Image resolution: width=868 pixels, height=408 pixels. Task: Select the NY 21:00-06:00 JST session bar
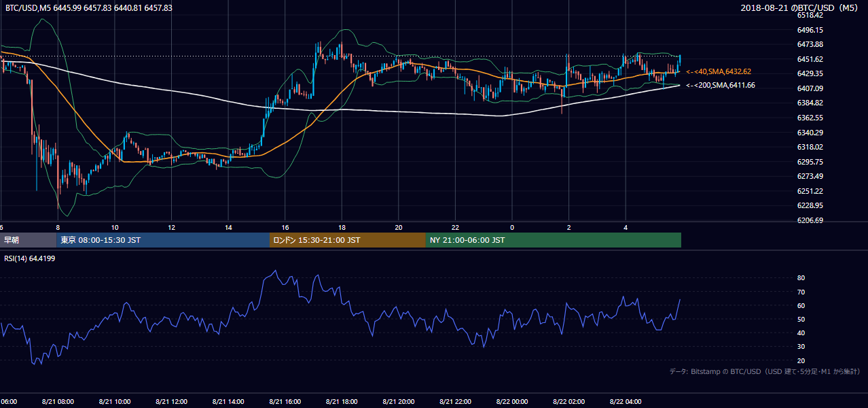[554, 240]
